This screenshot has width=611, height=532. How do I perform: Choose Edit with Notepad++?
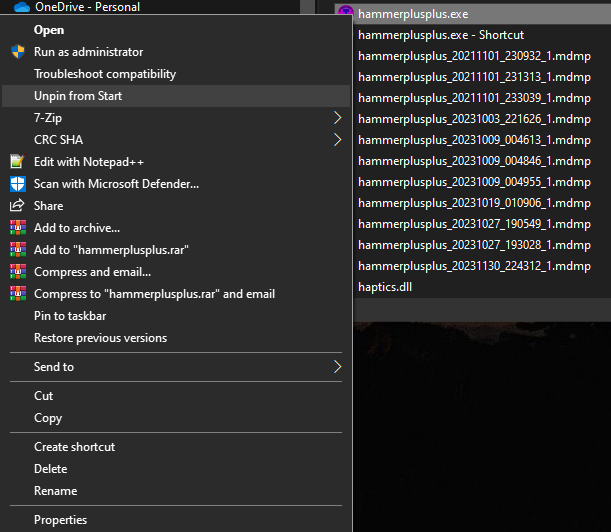[x=176, y=162]
